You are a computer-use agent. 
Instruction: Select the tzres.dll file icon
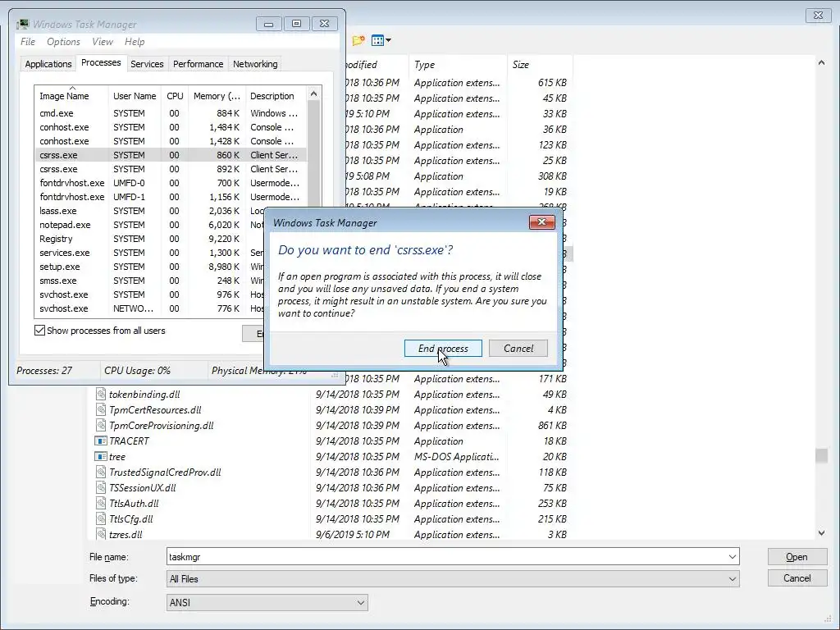click(101, 534)
